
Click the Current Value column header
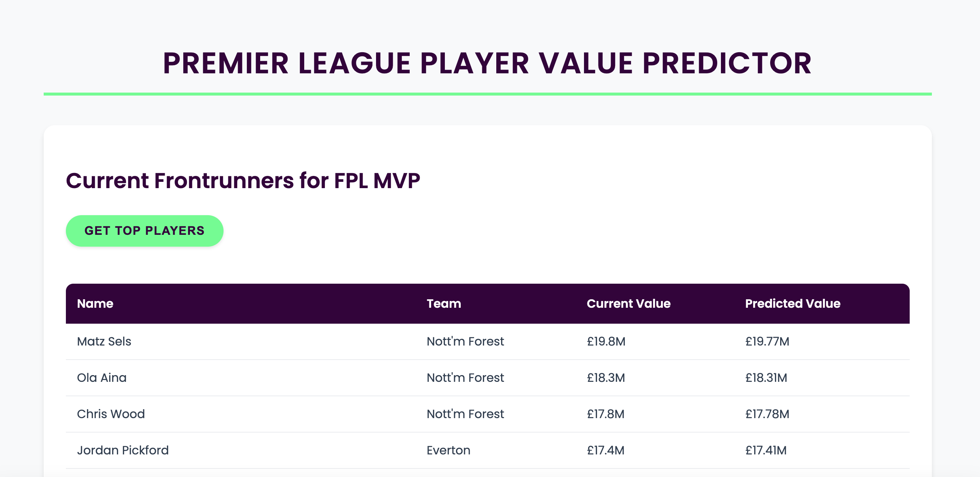628,303
